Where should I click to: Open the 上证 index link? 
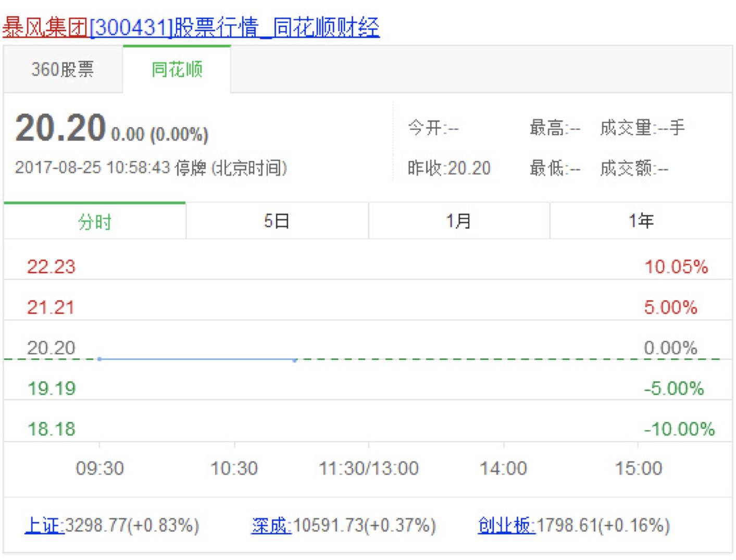pos(44,525)
